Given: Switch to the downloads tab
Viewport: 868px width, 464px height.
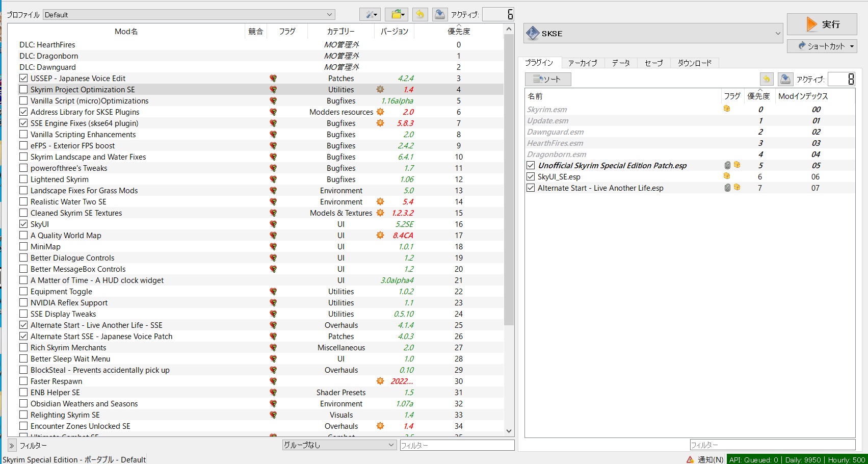Looking at the screenshot, I should [x=695, y=63].
